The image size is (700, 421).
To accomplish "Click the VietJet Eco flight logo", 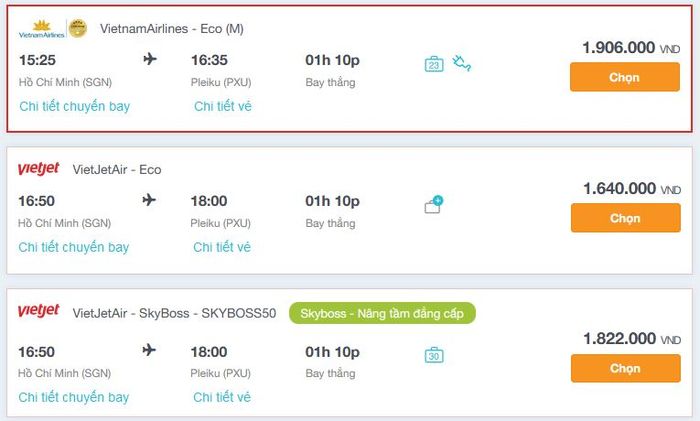I will [38, 169].
